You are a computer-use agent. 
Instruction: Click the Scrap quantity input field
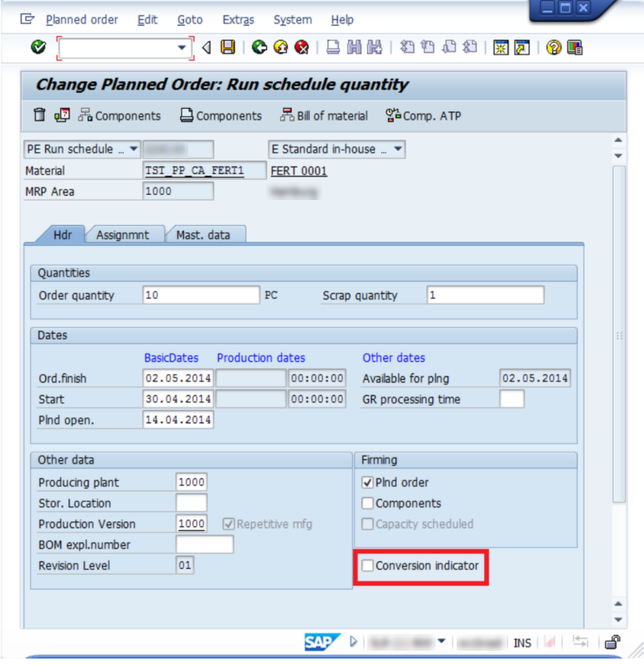click(x=485, y=294)
